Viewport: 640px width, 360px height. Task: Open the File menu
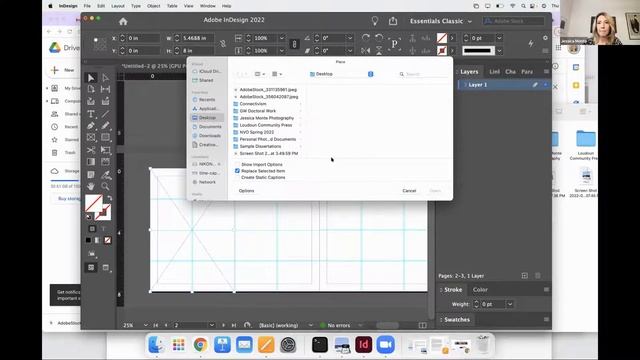click(x=87, y=6)
